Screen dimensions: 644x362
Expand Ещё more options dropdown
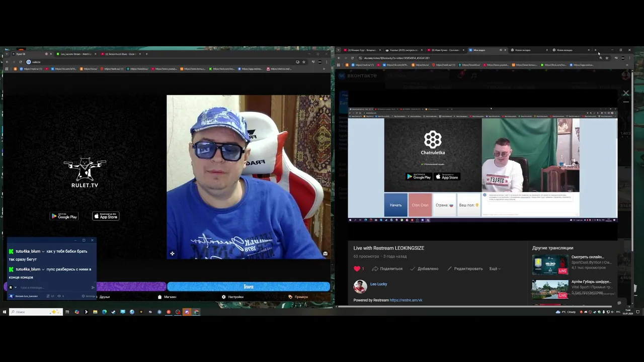click(495, 268)
